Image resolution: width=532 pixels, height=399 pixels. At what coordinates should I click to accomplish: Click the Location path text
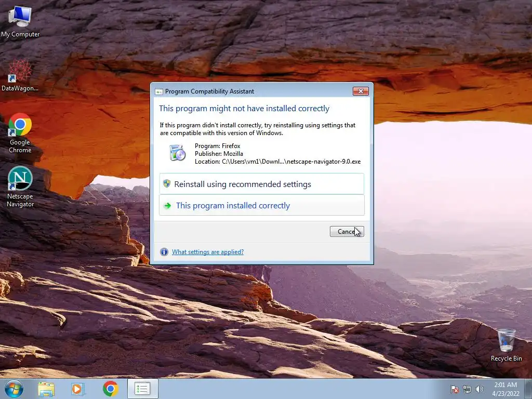coord(277,162)
